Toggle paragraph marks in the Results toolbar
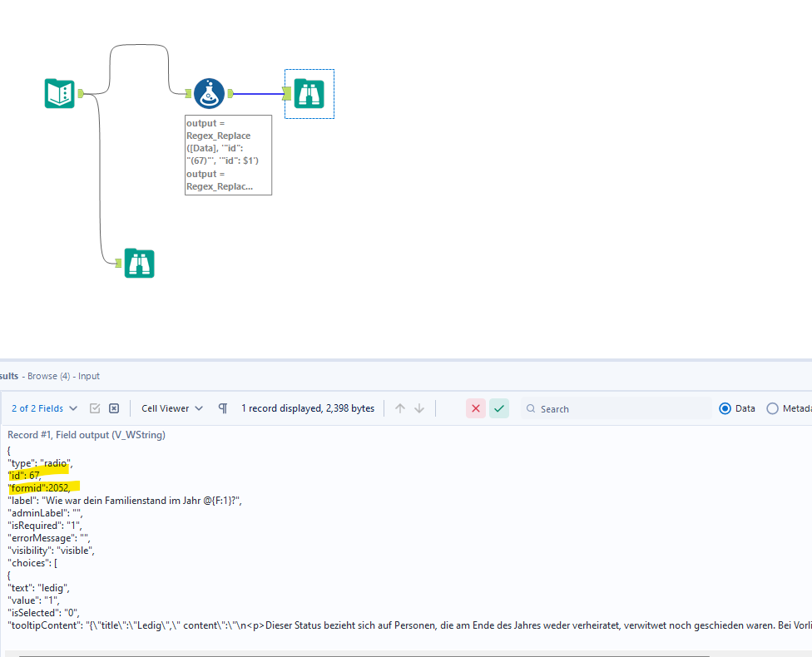 (x=222, y=408)
